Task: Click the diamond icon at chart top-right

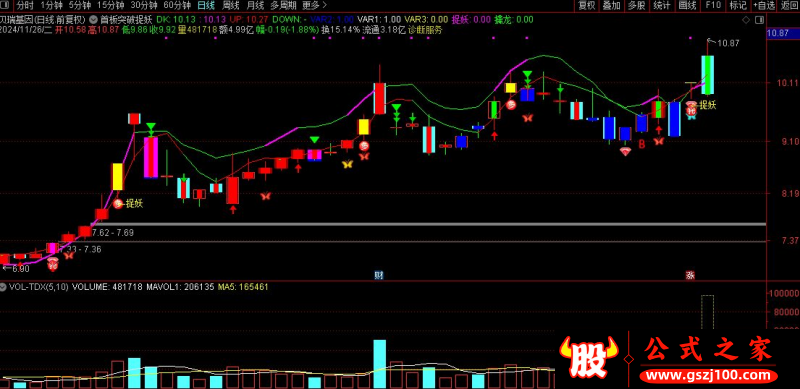Action: coord(746,20)
